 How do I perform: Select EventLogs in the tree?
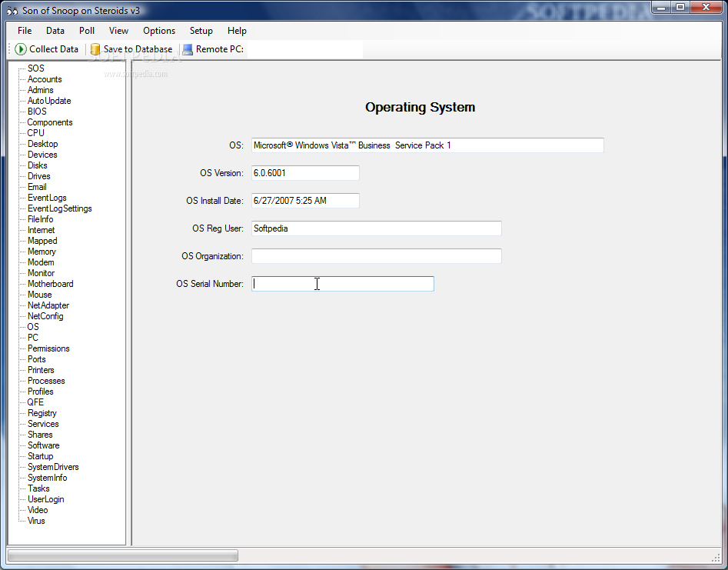[x=47, y=198]
